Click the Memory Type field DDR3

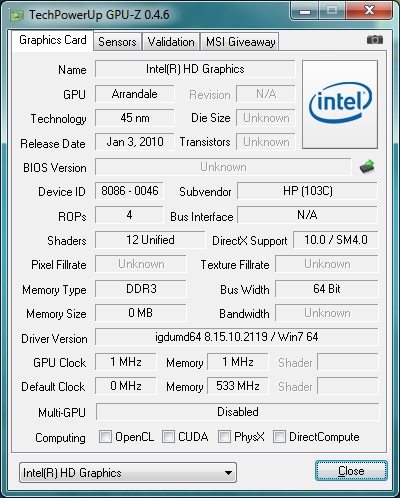point(141,289)
